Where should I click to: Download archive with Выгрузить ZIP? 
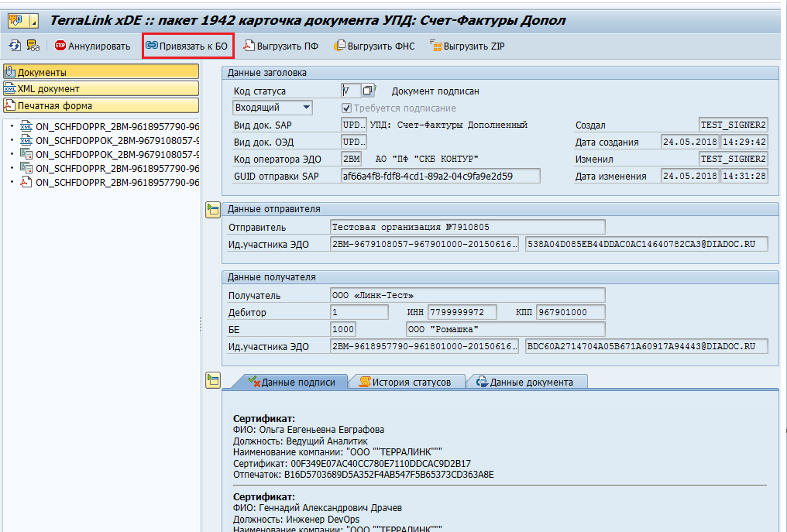click(x=468, y=46)
